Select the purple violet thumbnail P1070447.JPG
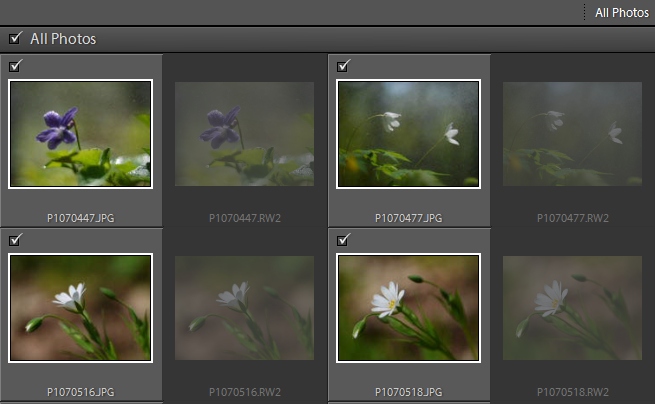655x404 pixels. (x=80, y=134)
